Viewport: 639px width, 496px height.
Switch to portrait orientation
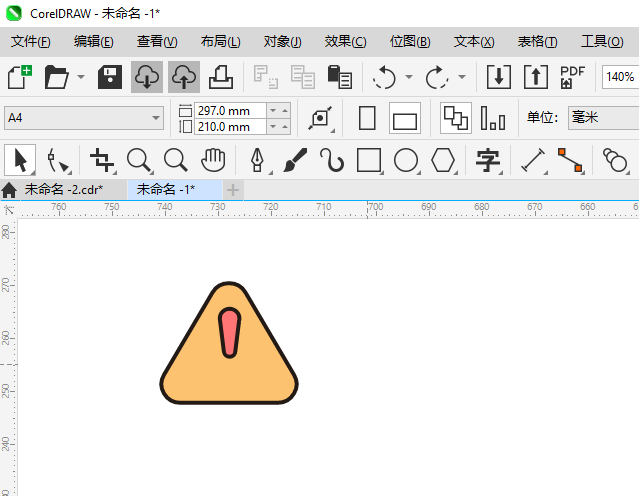(x=367, y=118)
